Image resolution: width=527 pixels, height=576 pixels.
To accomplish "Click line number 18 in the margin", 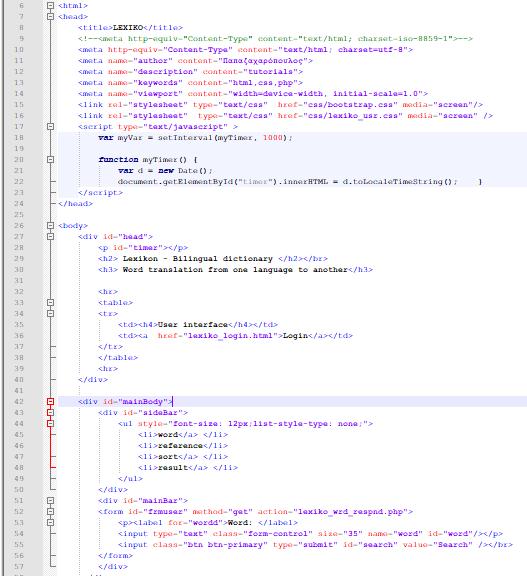I will click(19, 137).
